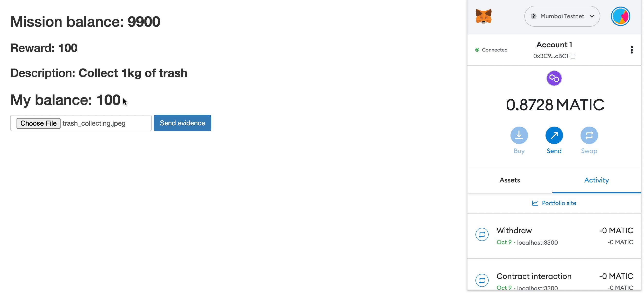Click the MetaMask fox icon
This screenshot has width=644, height=293.
[484, 16]
